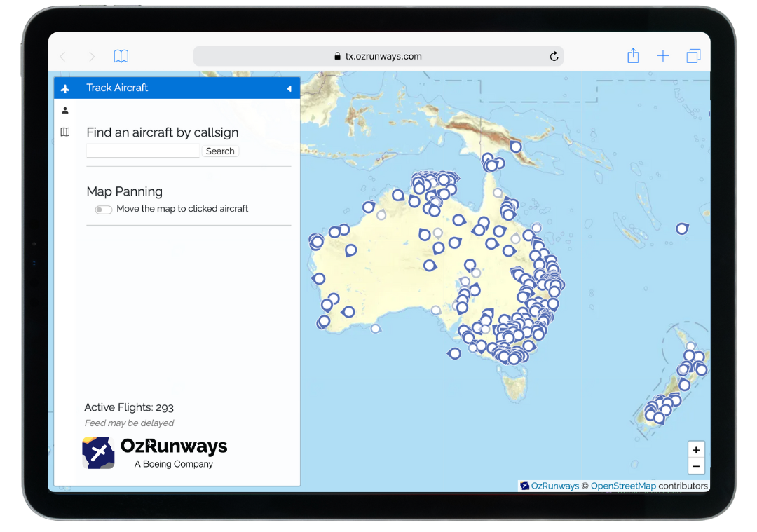
Task: Open Safari's bookmarks sidebar icon
Action: click(x=121, y=56)
